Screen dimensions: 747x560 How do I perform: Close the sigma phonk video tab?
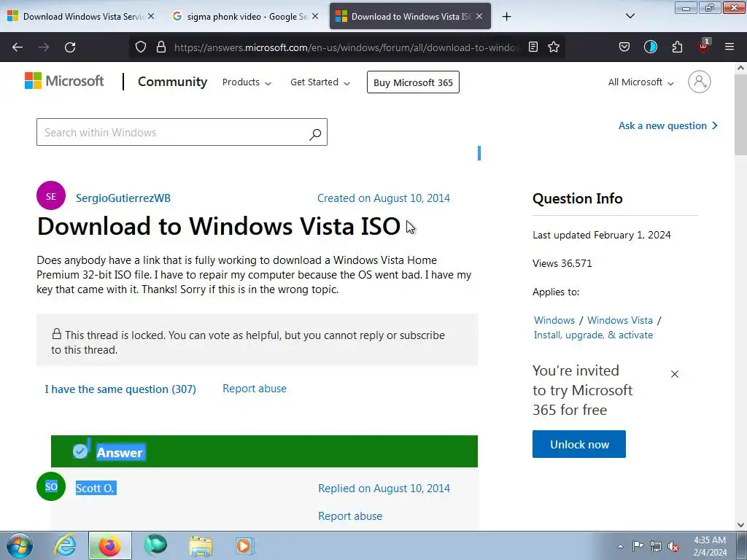pos(315,16)
